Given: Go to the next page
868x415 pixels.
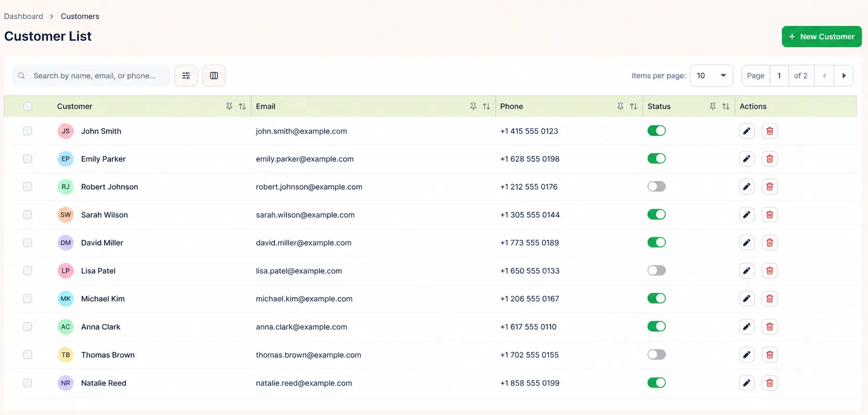Looking at the screenshot, I should pyautogui.click(x=844, y=76).
